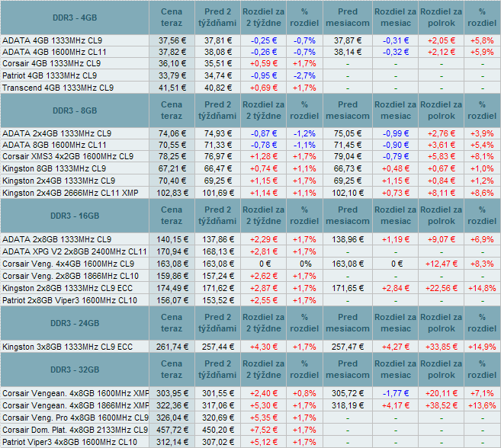Click the 66,73 € price a month ago
This screenshot has height=448, width=501.
348,168
